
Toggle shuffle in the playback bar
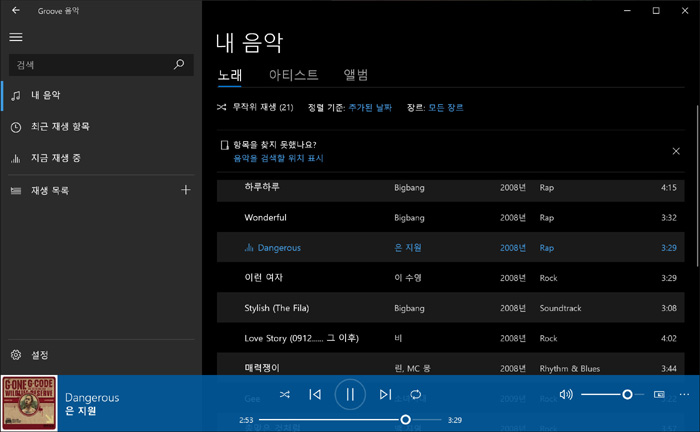285,395
